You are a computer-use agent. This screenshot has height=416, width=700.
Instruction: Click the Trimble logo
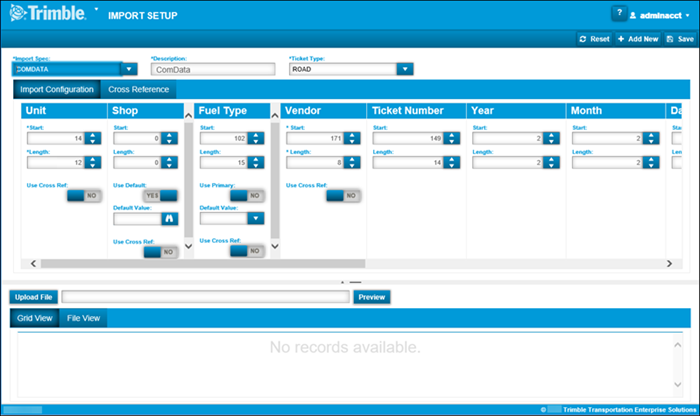click(48, 13)
